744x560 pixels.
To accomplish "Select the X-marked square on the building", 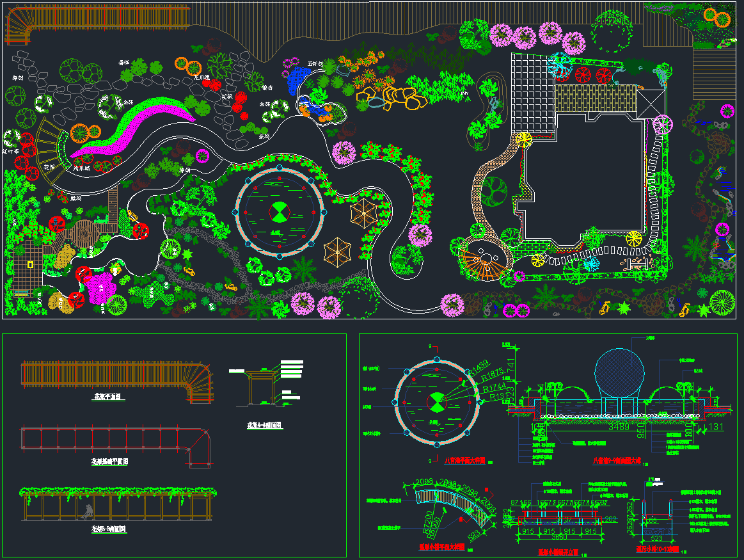I will pyautogui.click(x=651, y=104).
